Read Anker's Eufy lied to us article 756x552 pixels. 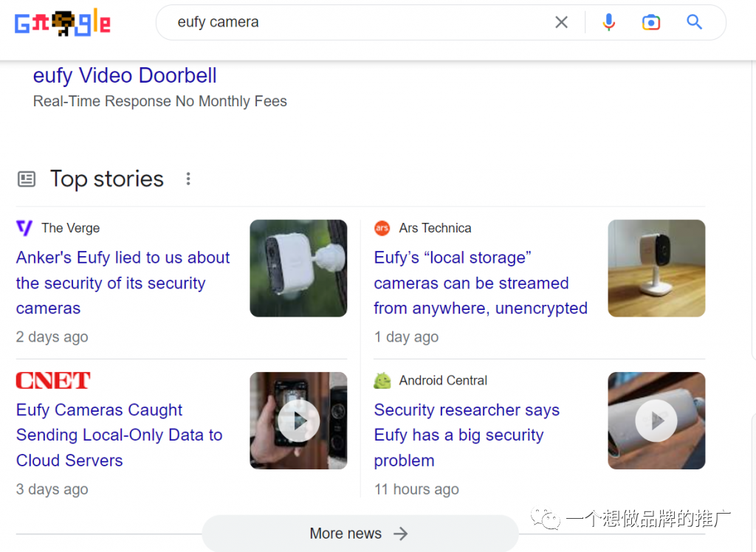[123, 283]
